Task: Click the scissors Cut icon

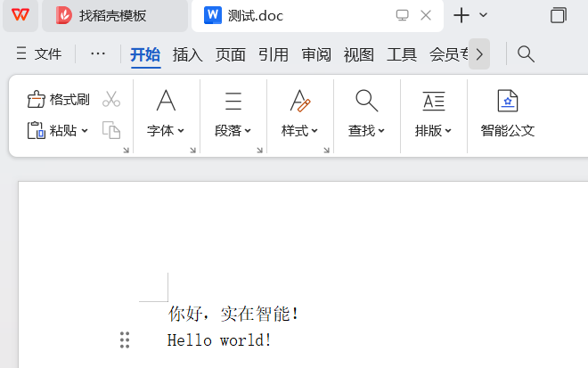Action: pyautogui.click(x=111, y=99)
